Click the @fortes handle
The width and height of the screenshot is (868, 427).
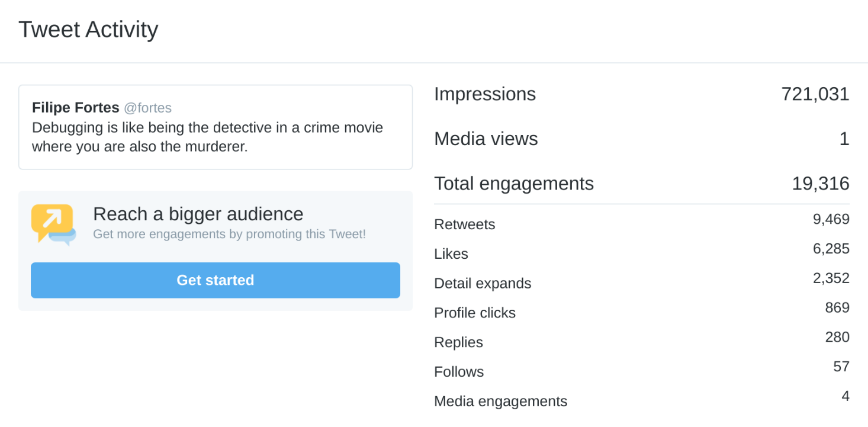[147, 108]
